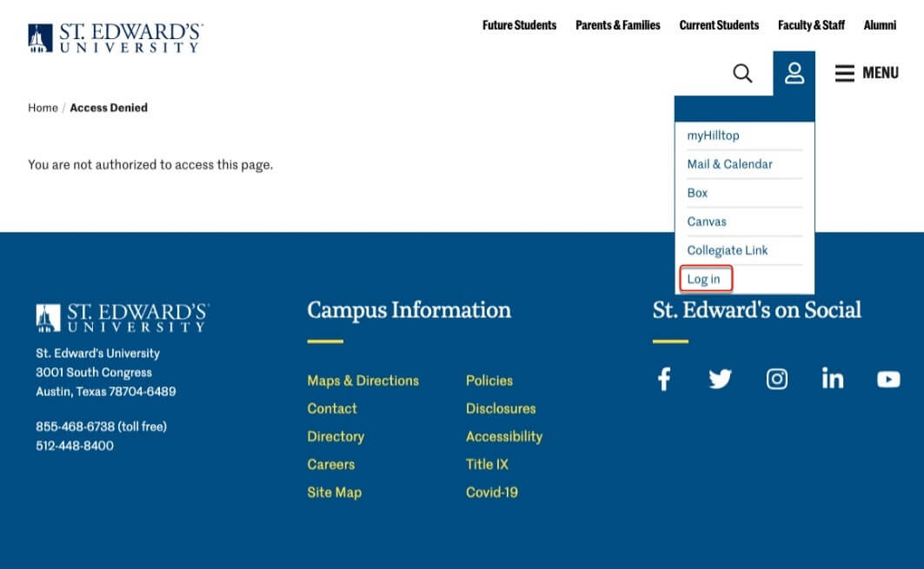This screenshot has width=924, height=569.
Task: Open Maps & Directions footer link
Action: [x=362, y=380]
